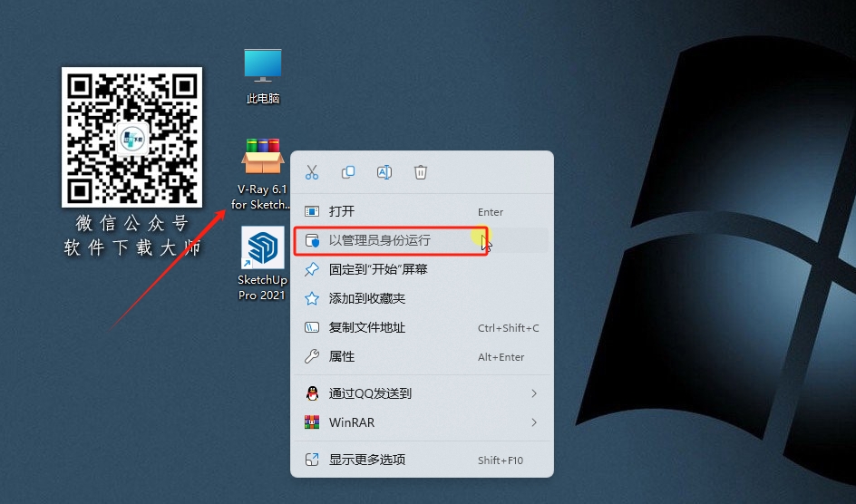Click the pushpin icon beside 固定到"开始"屏幕
Image resolution: width=856 pixels, height=504 pixels.
coord(312,269)
